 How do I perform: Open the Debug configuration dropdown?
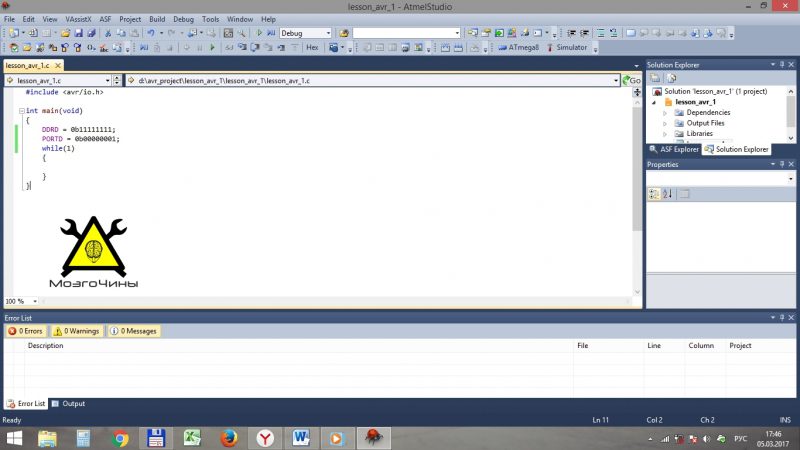point(328,33)
